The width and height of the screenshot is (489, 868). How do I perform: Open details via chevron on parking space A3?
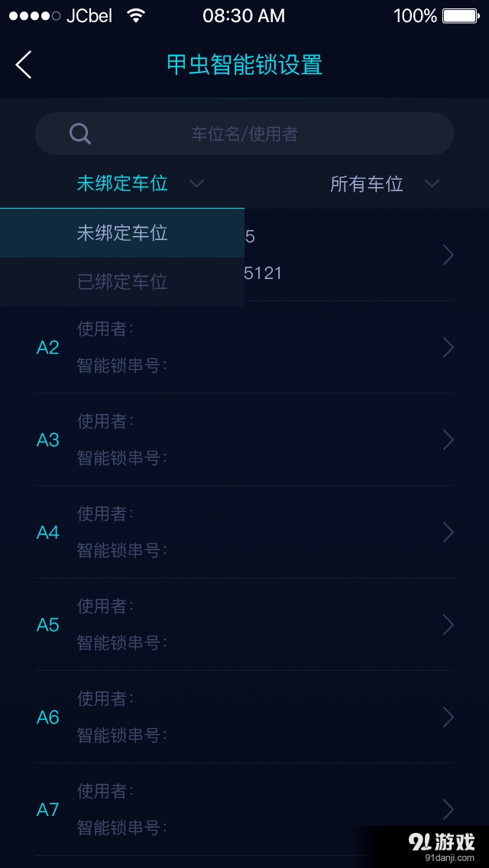(449, 440)
